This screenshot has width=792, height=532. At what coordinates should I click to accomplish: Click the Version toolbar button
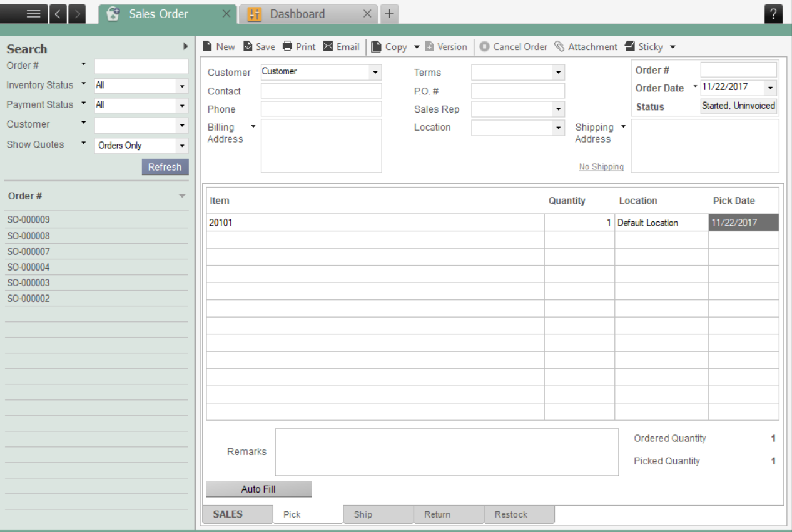click(446, 46)
